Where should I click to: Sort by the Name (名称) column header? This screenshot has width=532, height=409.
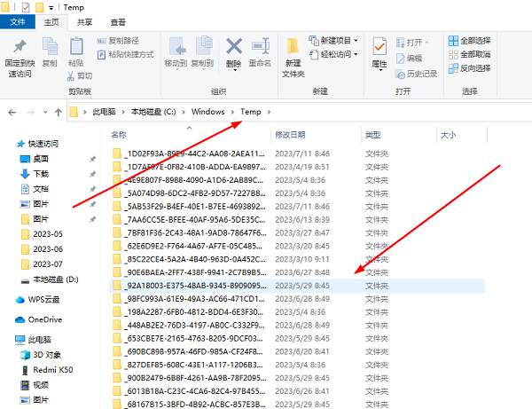click(119, 135)
